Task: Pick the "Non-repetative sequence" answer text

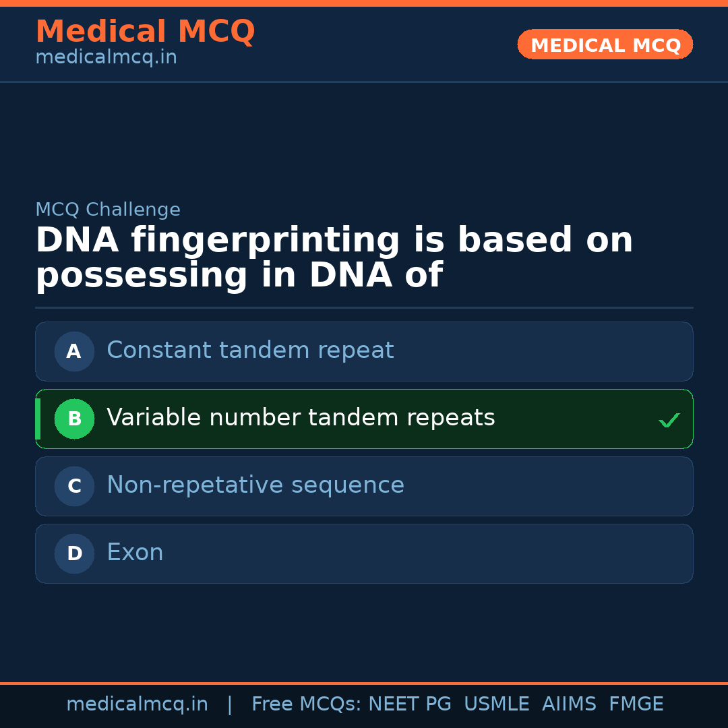Action: tap(255, 485)
